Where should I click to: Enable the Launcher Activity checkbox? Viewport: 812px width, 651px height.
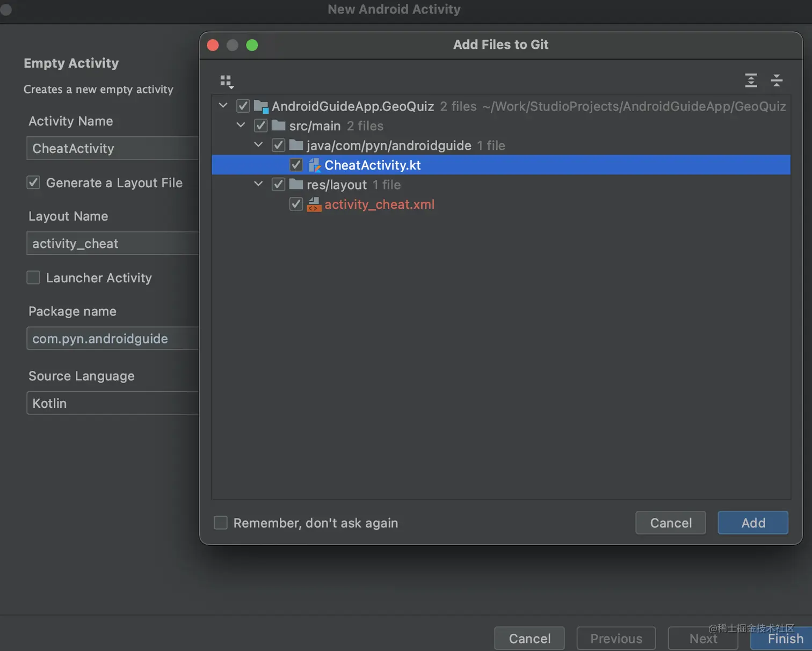(33, 277)
